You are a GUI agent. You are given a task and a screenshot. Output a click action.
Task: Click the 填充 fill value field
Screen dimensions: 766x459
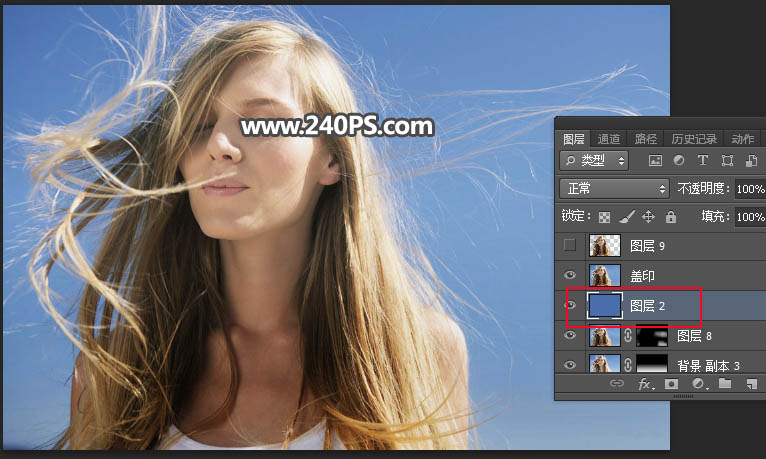pos(750,217)
